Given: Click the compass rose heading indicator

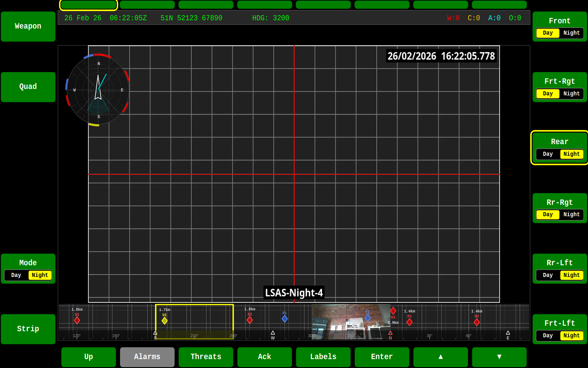Looking at the screenshot, I should (x=98, y=90).
